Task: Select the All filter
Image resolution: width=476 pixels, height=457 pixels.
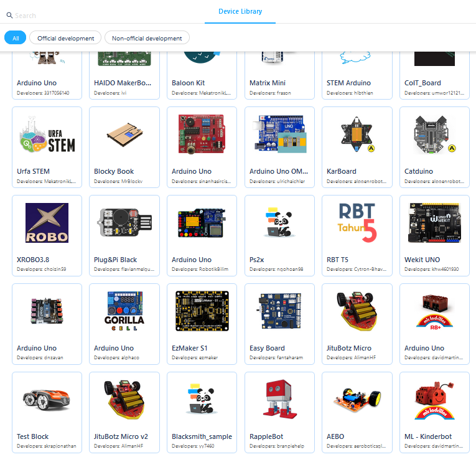Action: pos(15,38)
